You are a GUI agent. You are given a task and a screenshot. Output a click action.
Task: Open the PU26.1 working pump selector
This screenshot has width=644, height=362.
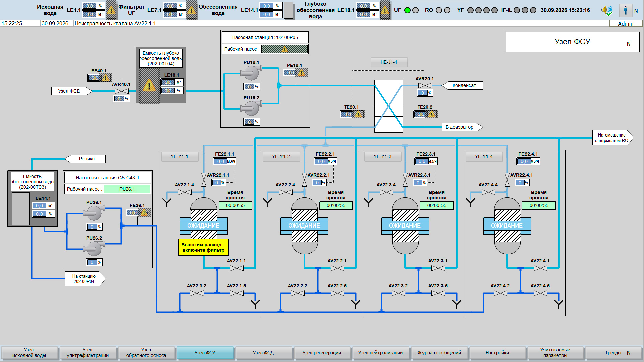coord(127,189)
